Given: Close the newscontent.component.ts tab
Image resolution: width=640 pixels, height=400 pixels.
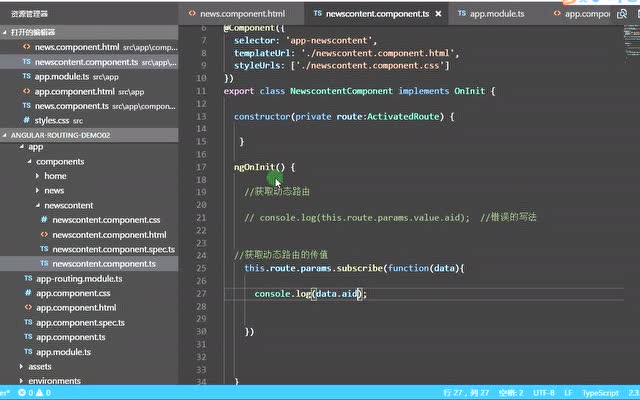Looking at the screenshot, I should [438, 14].
